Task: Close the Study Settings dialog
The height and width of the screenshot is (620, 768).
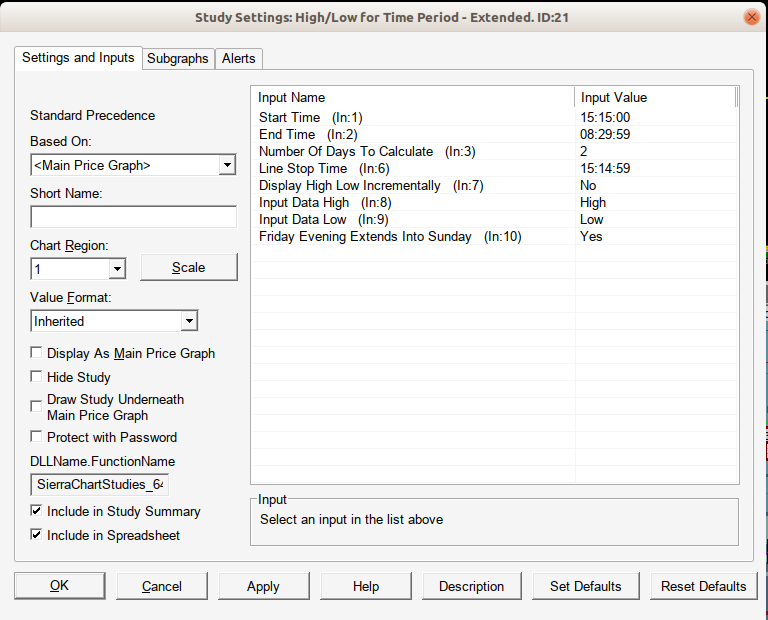Action: click(x=751, y=17)
